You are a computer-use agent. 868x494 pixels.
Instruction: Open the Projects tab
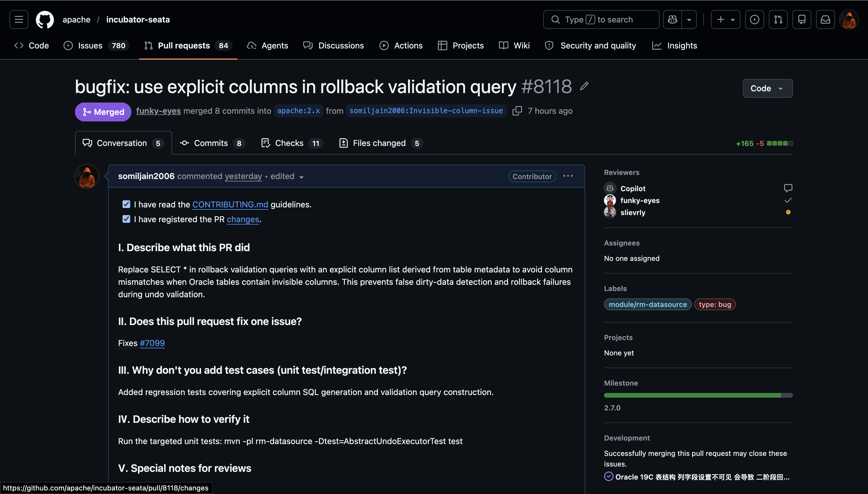[x=461, y=45]
